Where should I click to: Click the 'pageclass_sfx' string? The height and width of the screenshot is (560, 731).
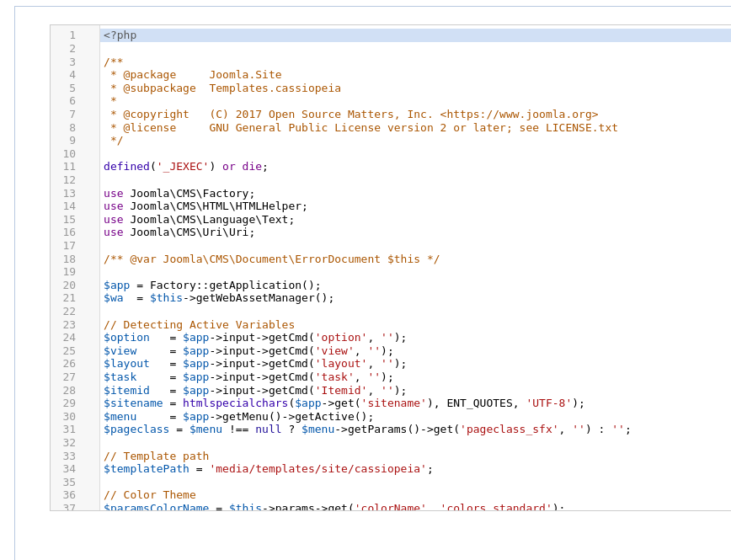[x=510, y=429]
